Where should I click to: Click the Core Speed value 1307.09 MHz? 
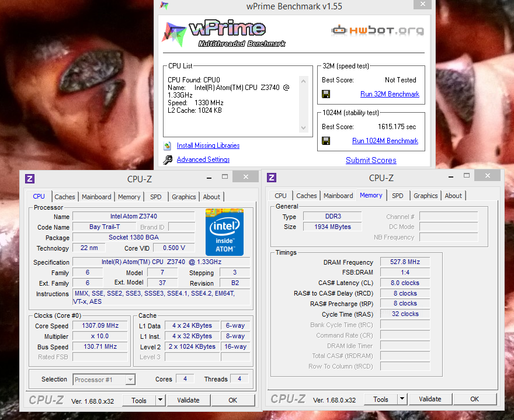100,325
